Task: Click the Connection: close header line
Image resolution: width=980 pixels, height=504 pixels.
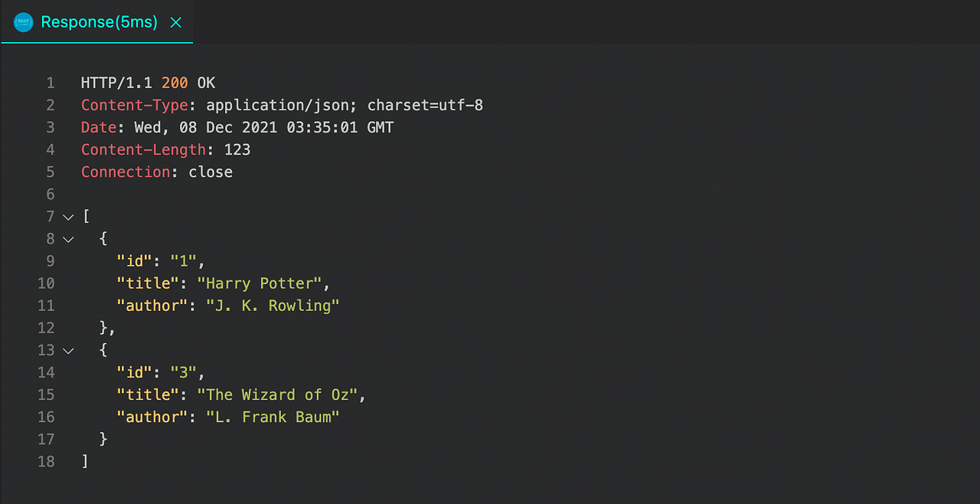Action: (x=156, y=172)
